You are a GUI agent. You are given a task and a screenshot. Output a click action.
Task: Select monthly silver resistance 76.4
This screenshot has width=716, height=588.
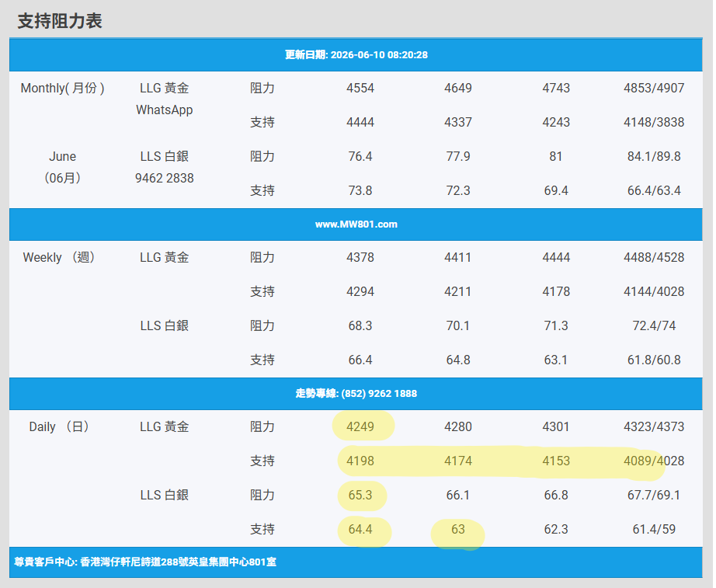pos(360,156)
